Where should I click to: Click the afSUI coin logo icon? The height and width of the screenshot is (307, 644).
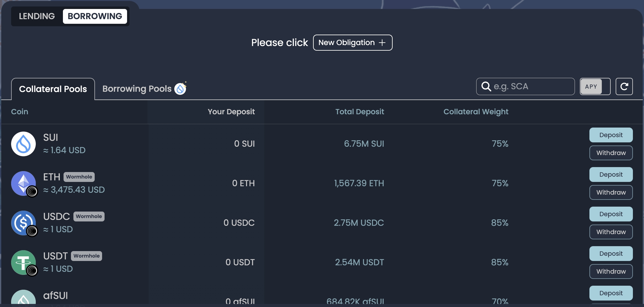point(23,298)
